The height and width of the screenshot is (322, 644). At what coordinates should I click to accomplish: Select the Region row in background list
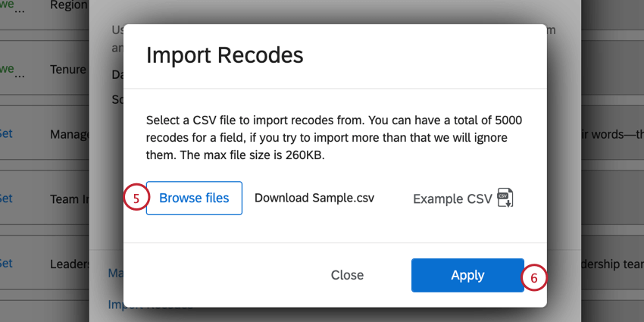[68, 5]
